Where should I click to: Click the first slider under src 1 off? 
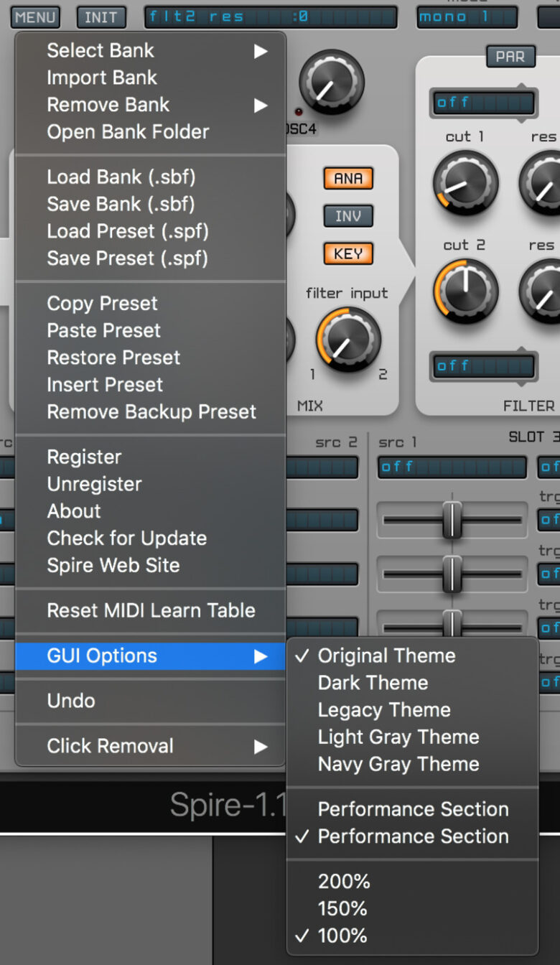click(452, 519)
